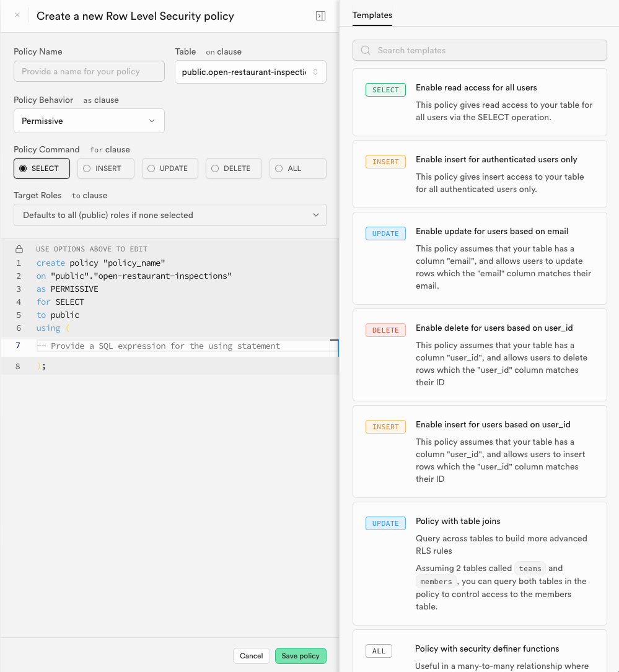Select the UPDATE policy command
This screenshot has height=672, width=619.
pos(170,168)
